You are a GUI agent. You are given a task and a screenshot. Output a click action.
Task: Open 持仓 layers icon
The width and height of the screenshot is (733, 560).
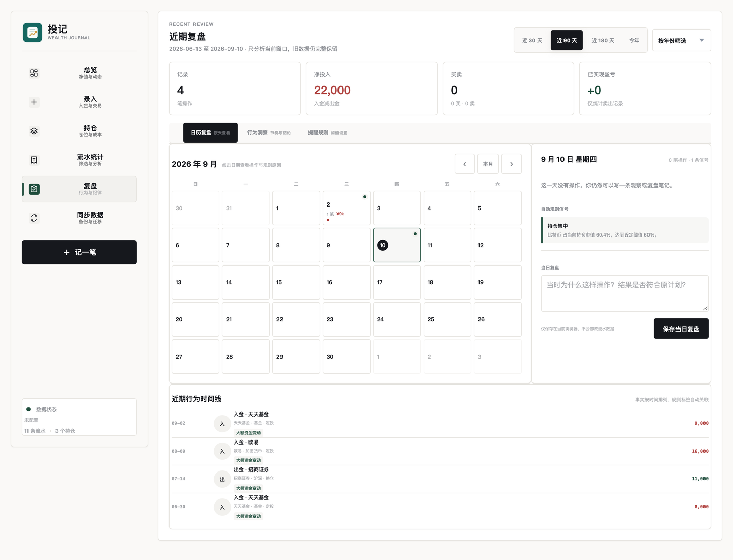click(x=34, y=131)
